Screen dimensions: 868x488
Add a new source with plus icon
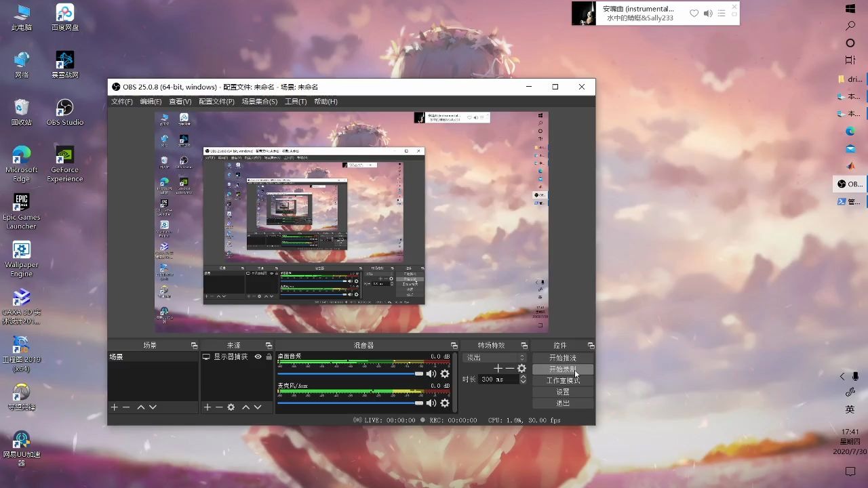click(x=208, y=407)
